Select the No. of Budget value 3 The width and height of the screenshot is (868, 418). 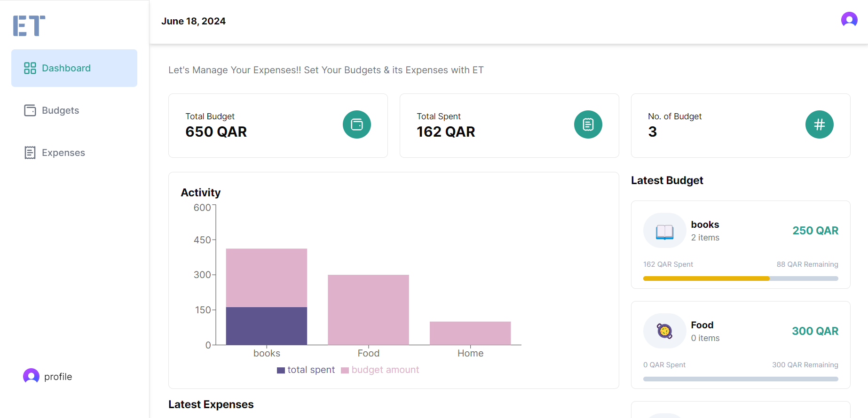click(x=652, y=132)
